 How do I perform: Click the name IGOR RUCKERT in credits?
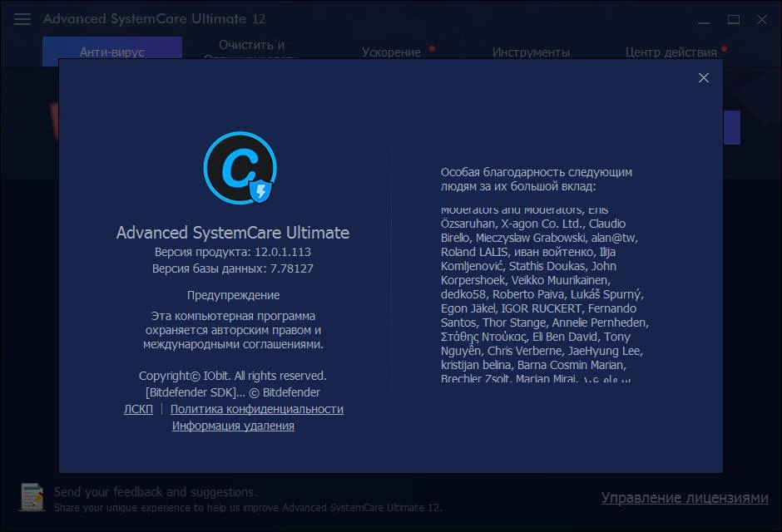[541, 308]
